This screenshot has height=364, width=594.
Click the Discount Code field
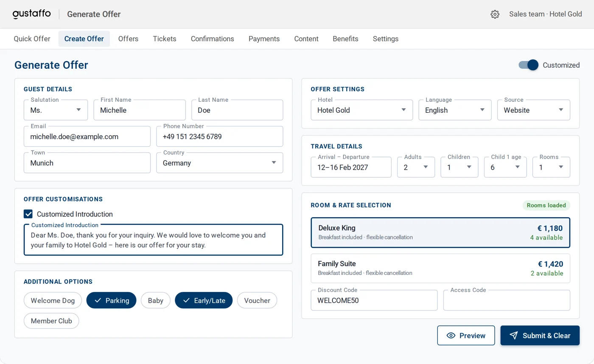[374, 300]
